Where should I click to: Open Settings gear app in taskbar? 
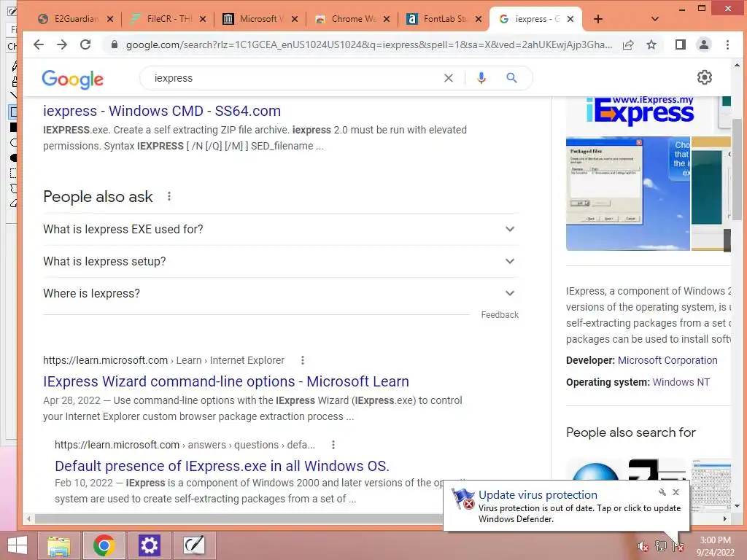click(x=149, y=545)
